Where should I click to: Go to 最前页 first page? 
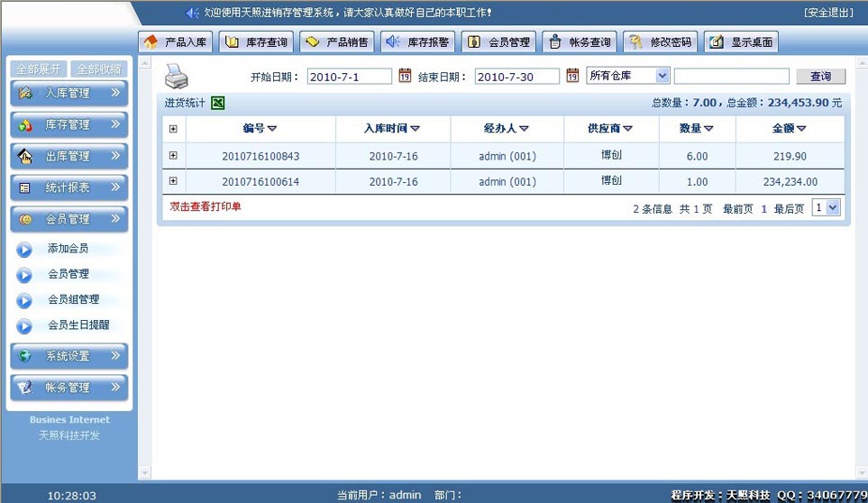tap(738, 208)
